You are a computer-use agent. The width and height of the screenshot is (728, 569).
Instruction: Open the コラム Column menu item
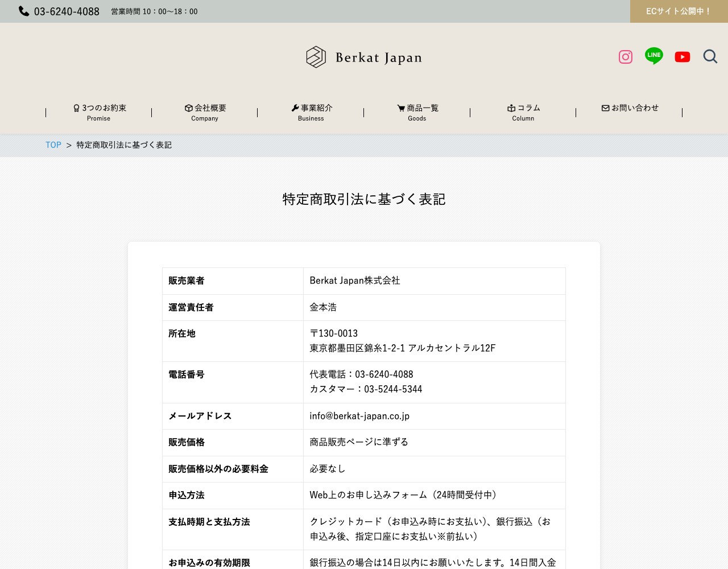523,113
